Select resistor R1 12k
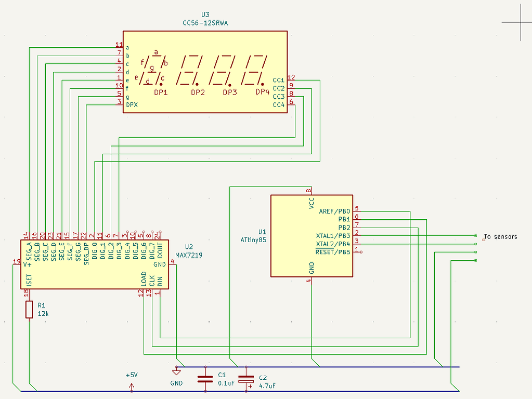Screen dimensions: 532x399 point(29,309)
